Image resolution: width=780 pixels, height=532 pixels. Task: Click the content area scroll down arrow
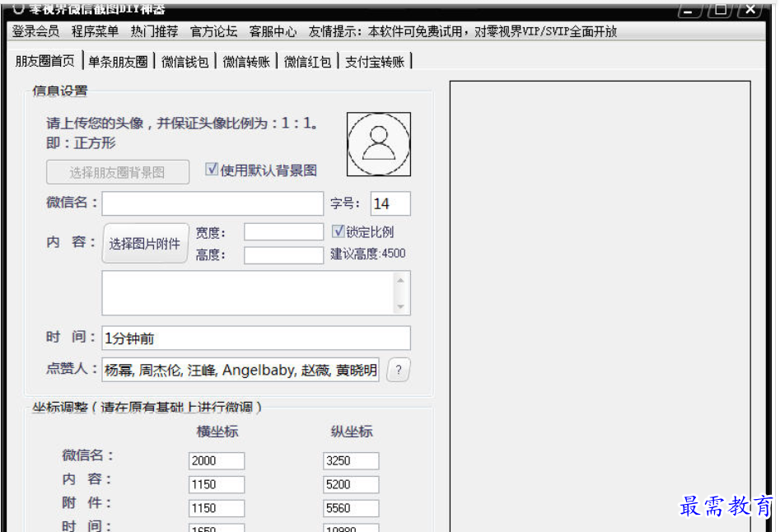(401, 306)
